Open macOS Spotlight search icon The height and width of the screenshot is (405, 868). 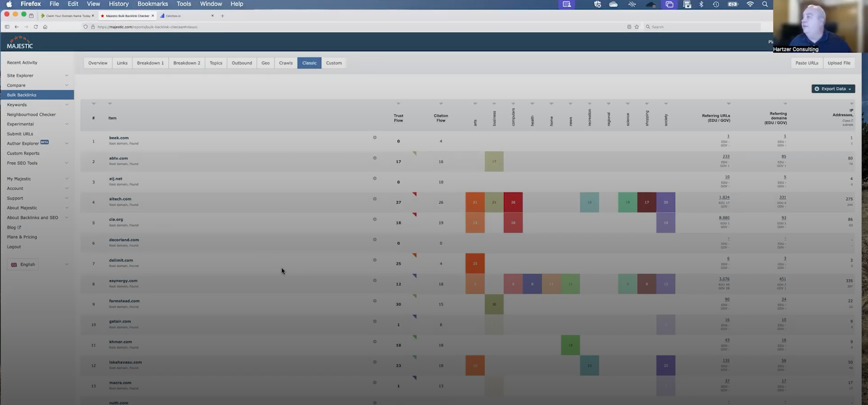point(765,4)
